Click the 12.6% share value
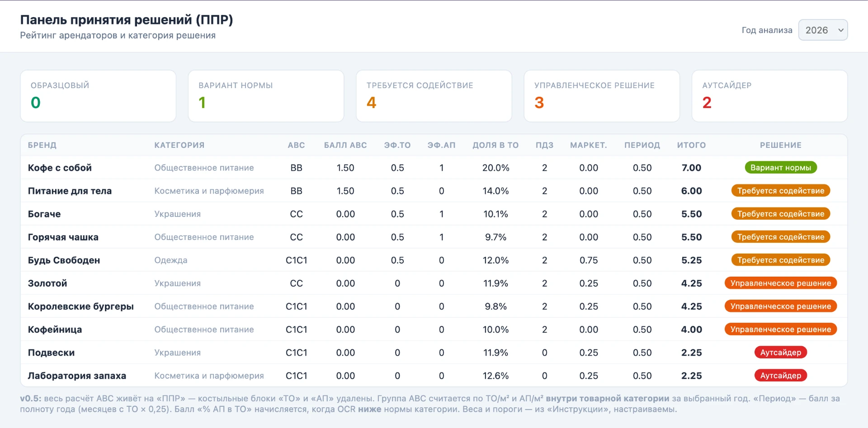 [x=495, y=376]
